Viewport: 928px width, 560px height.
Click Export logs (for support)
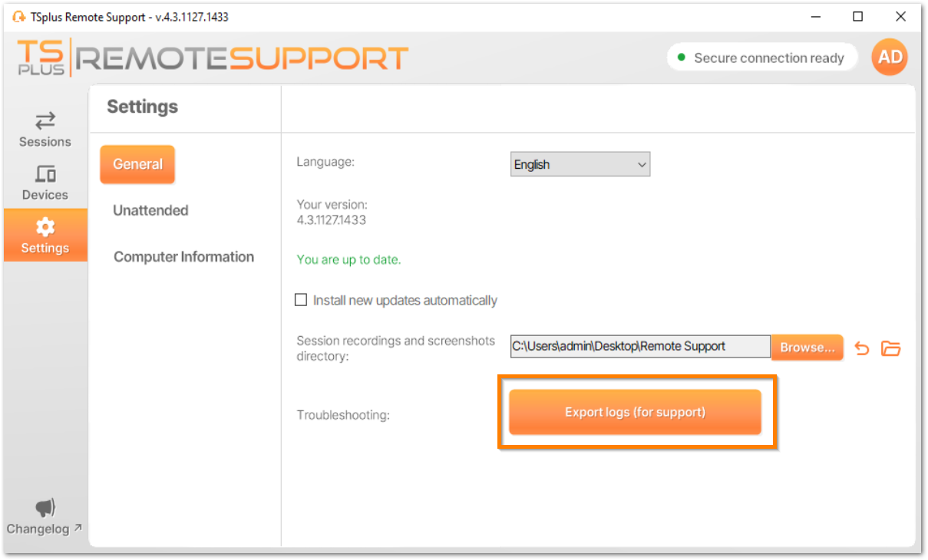pos(635,412)
